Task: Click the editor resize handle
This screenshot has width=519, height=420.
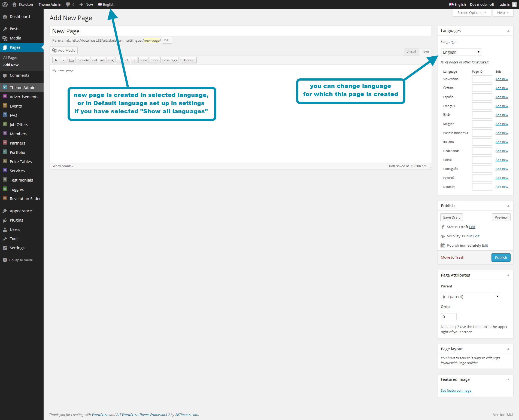Action: tap(430, 167)
